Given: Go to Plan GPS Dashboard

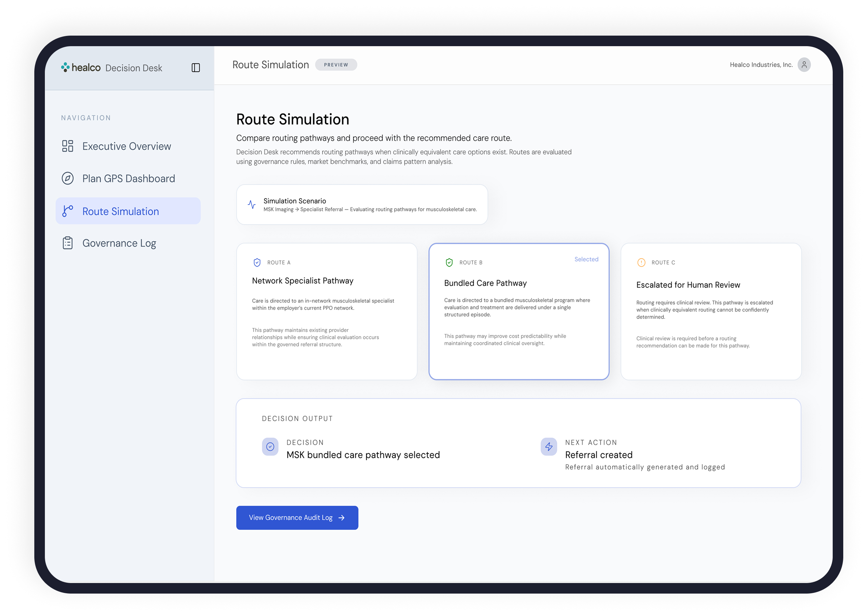Looking at the screenshot, I should pos(128,178).
